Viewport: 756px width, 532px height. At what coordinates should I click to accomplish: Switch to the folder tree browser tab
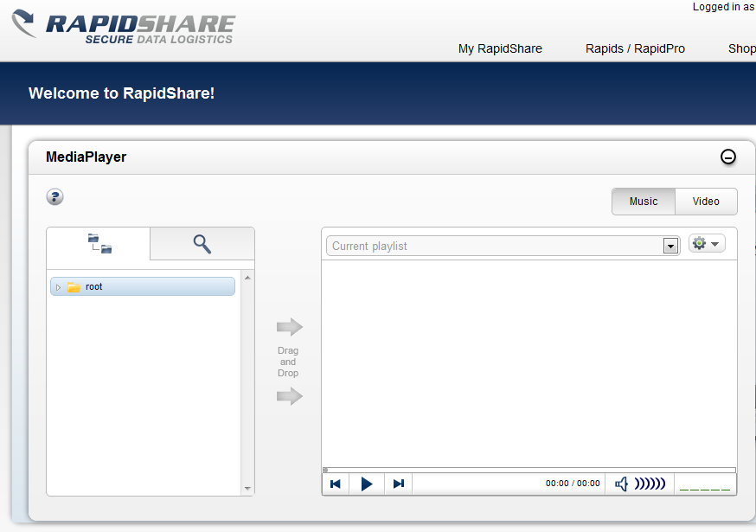[99, 244]
